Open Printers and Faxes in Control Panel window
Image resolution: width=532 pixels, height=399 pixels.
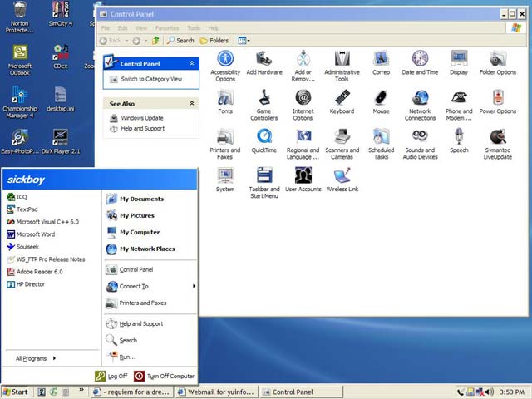click(225, 144)
